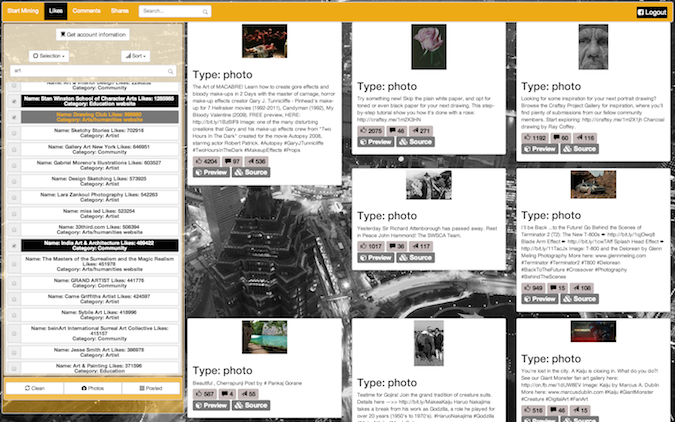This screenshot has height=422, width=675.
Task: Click the Logout icon button
Action: click(x=651, y=12)
